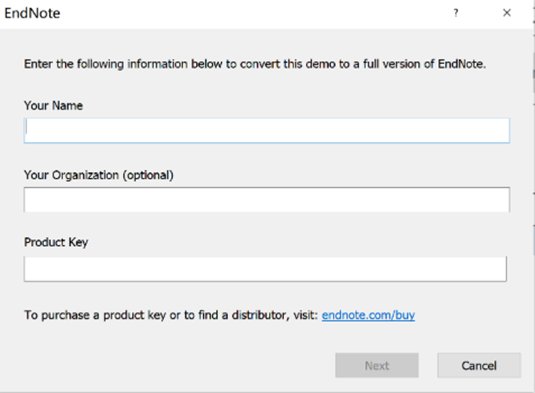This screenshot has height=393, width=535.
Task: Open the help question mark icon
Action: click(x=456, y=13)
